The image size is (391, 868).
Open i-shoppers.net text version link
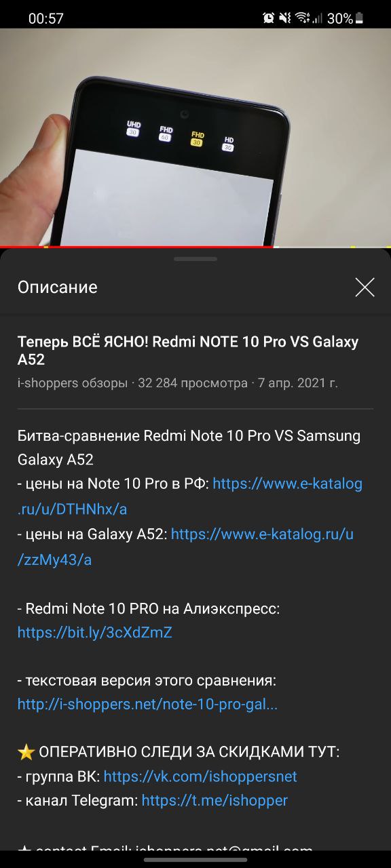[x=147, y=705]
